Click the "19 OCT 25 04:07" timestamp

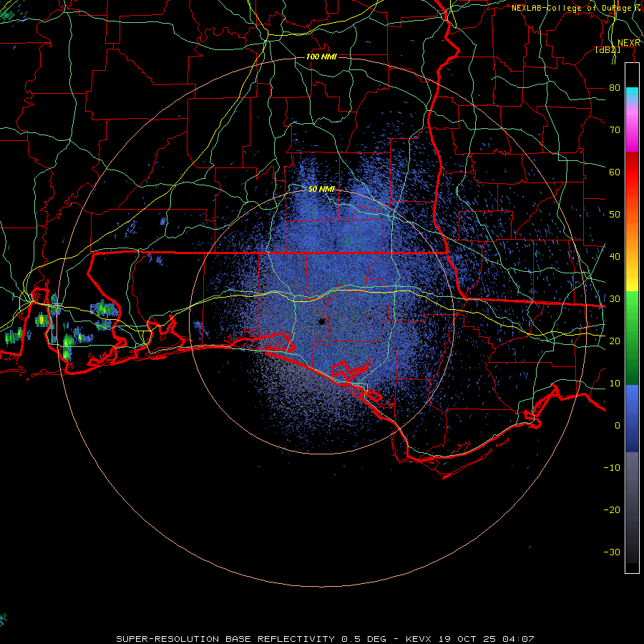[x=485, y=639]
